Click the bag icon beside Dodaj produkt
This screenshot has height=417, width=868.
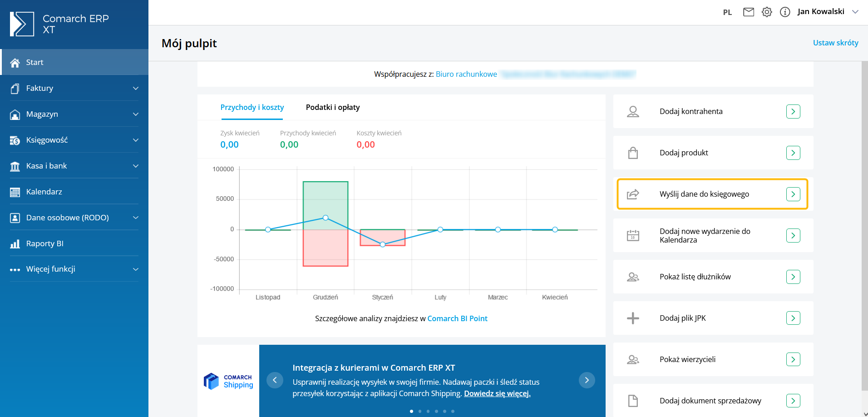[633, 153]
